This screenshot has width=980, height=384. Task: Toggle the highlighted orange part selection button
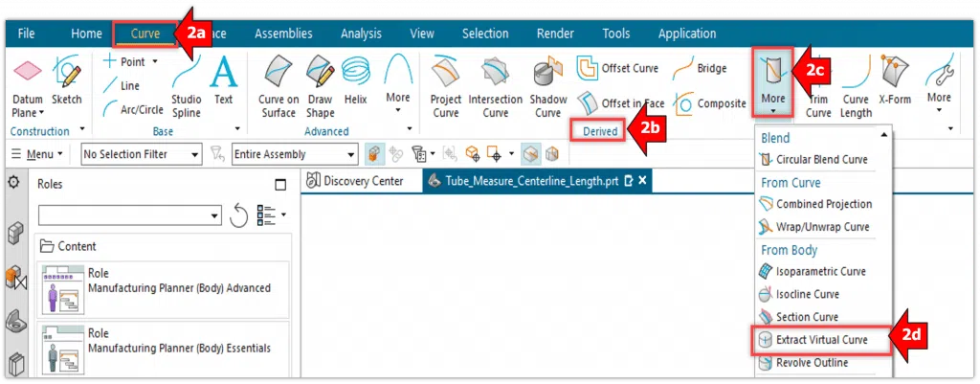coord(375,154)
